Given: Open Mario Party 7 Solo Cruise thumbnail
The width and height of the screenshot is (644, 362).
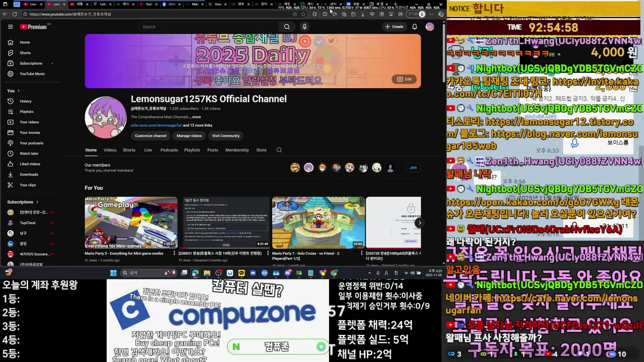Looking at the screenshot, I should [318, 222].
